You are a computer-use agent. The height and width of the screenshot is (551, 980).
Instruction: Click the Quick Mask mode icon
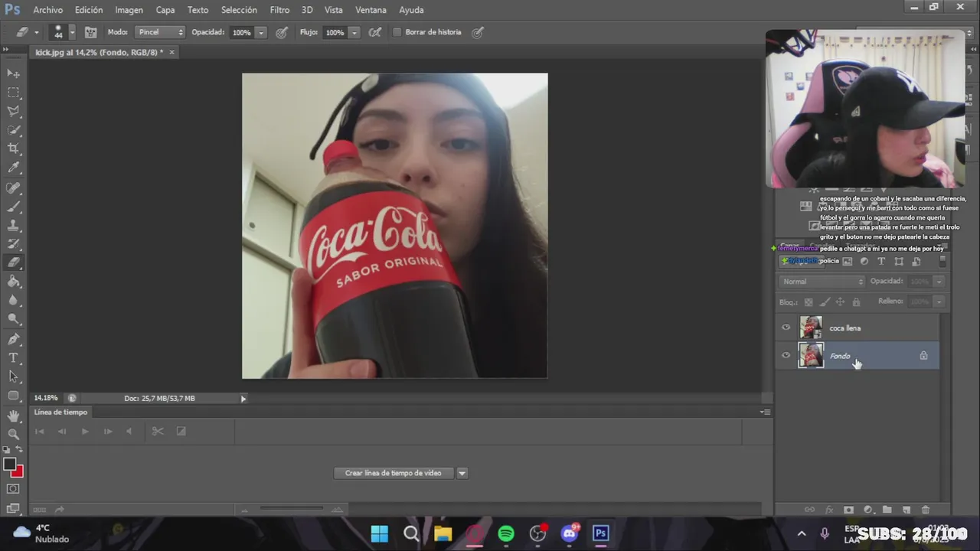(13, 489)
